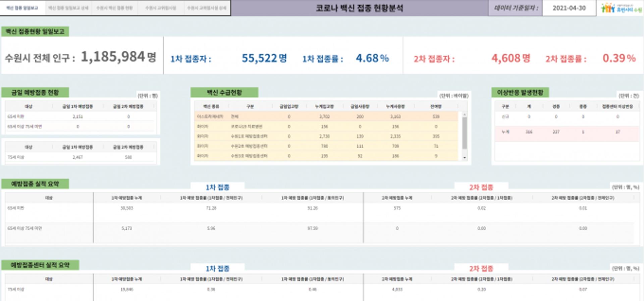Open the 수원시 백신 접종 현황 tab
644x301 pixels.
pos(114,8)
